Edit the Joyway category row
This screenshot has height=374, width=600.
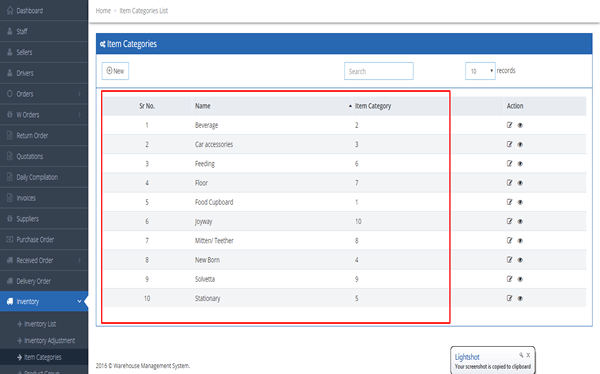pyautogui.click(x=509, y=221)
